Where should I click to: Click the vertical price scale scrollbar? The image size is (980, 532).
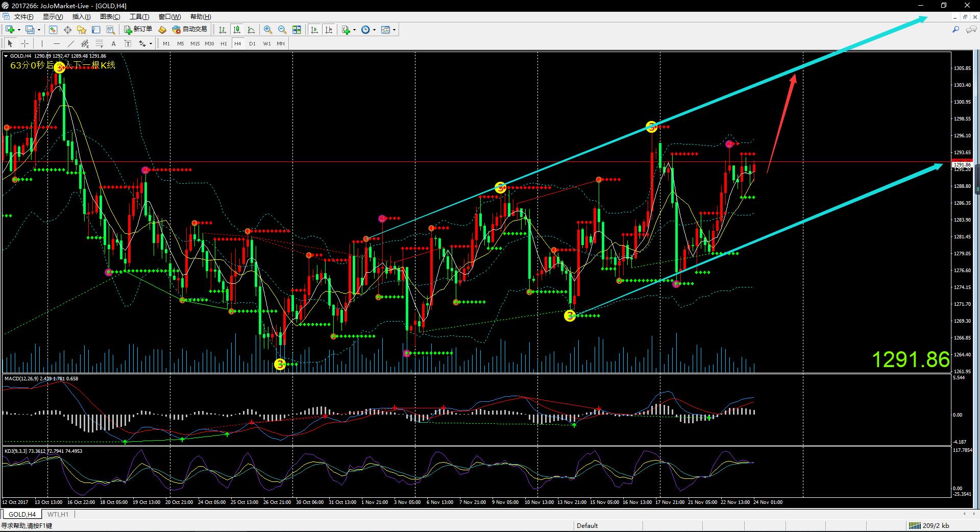point(977,179)
